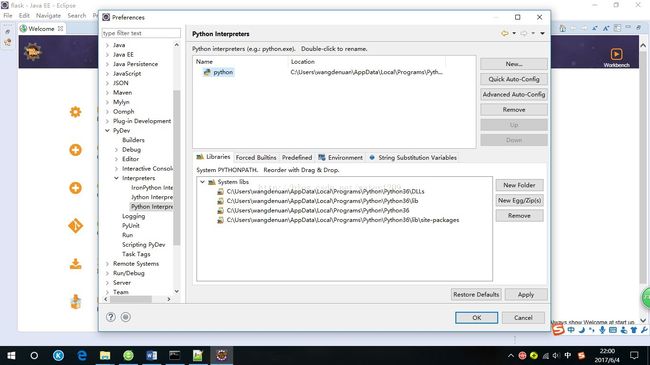Open File Explorer from taskbar
The height and width of the screenshot is (365, 650).
point(105,355)
